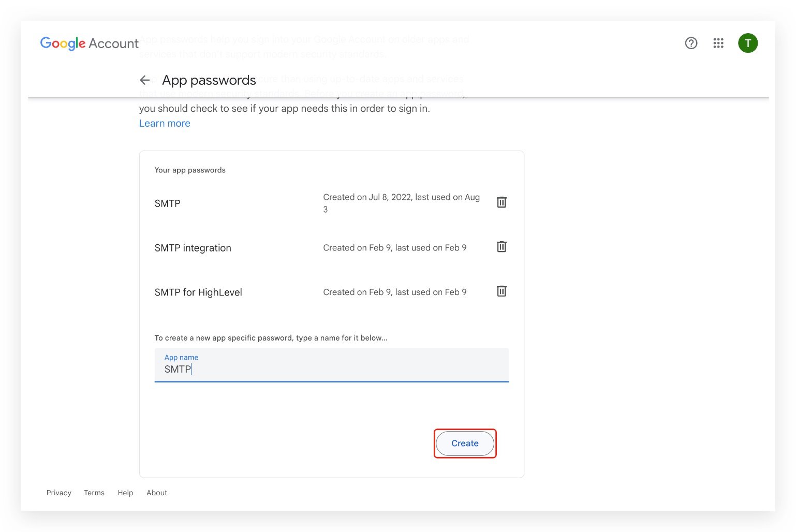Open the Privacy footer link

pos(59,493)
